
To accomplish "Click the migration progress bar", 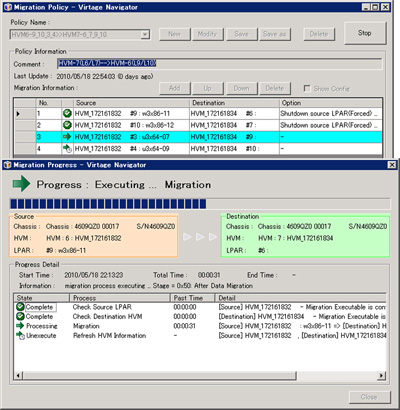I will (x=200, y=204).
